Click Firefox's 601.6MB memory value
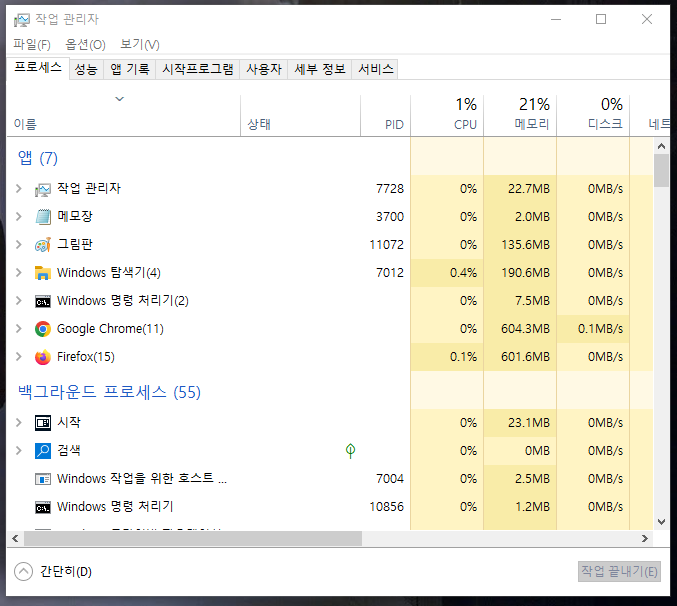677x606 pixels. point(525,357)
